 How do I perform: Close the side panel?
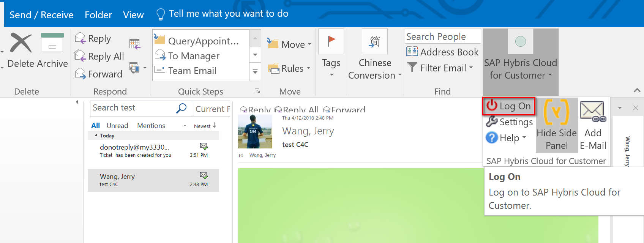636,108
